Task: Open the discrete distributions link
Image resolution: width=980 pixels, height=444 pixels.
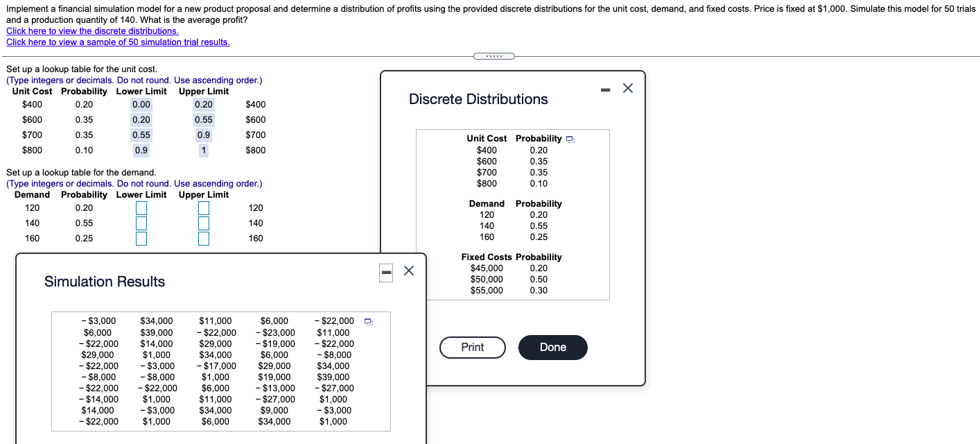Action: point(91,31)
